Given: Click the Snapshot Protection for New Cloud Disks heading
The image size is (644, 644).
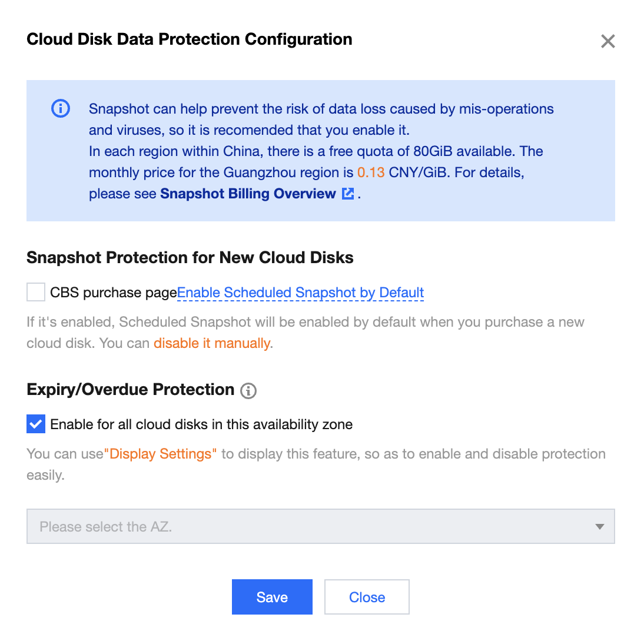Looking at the screenshot, I should click(x=190, y=258).
